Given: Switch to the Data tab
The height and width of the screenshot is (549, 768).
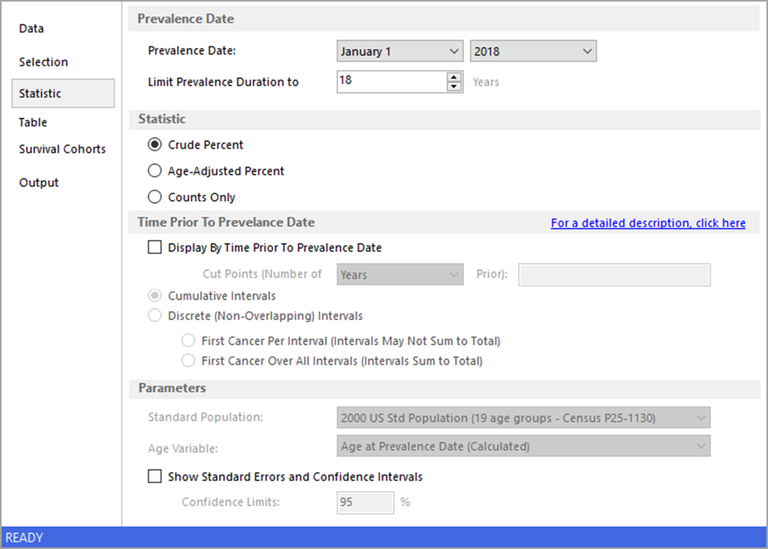Looking at the screenshot, I should pyautogui.click(x=32, y=29).
